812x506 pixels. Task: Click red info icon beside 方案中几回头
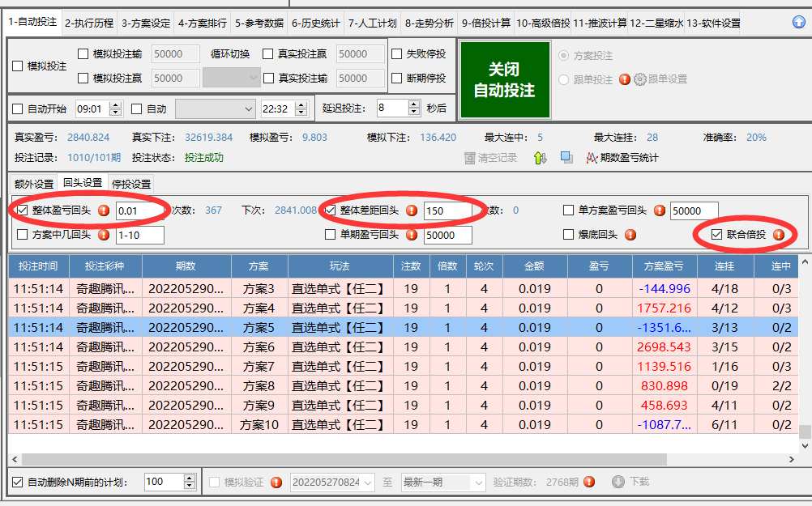[x=104, y=235]
